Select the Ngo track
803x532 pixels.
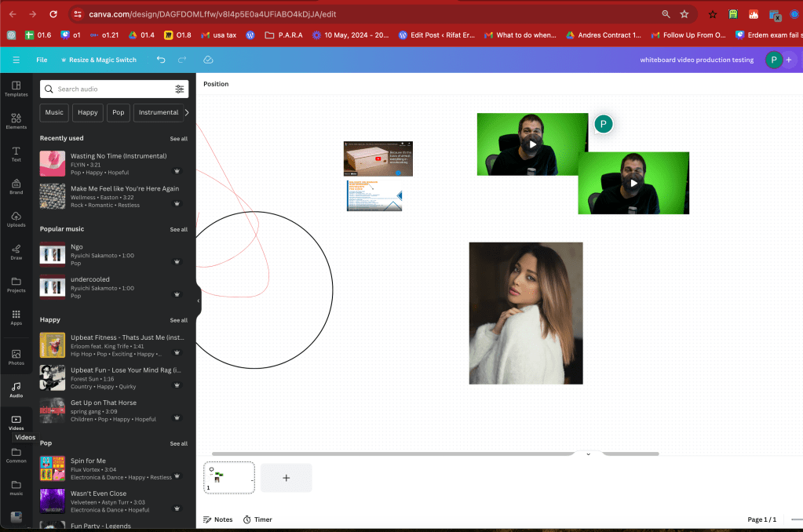(114, 254)
